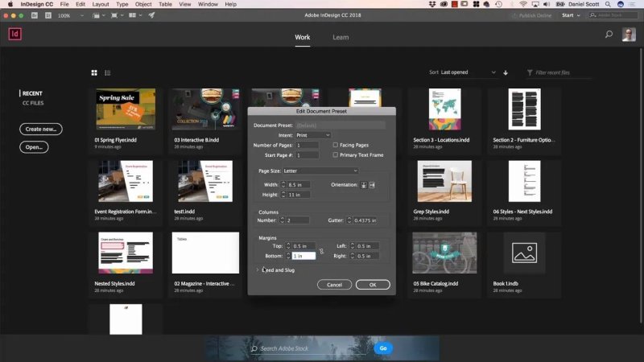Open Creative Cloud menu bar icon

click(x=444, y=4)
